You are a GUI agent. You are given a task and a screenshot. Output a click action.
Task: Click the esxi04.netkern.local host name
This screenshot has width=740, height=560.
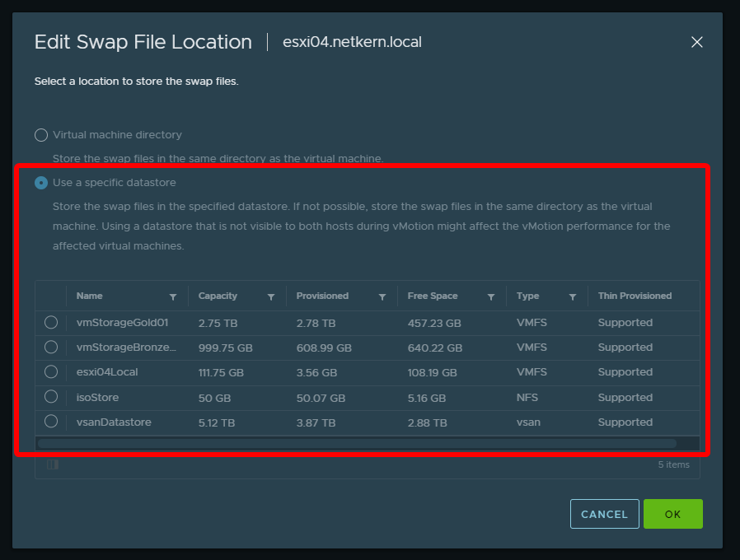(352, 42)
